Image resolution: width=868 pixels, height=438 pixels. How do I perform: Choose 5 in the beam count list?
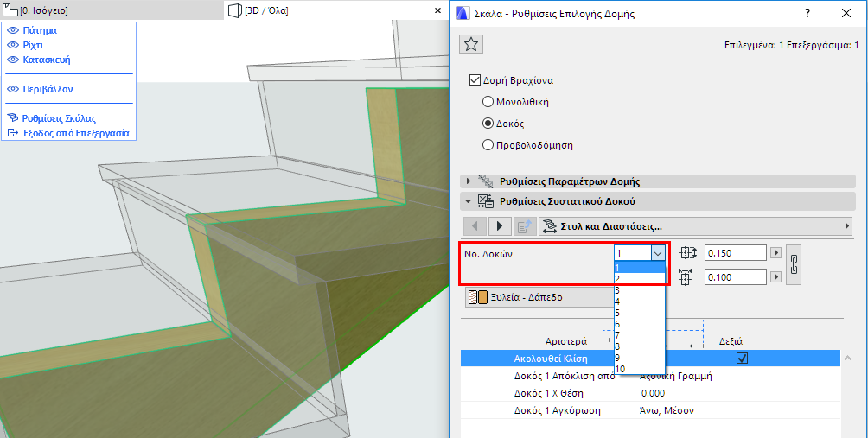(640, 313)
